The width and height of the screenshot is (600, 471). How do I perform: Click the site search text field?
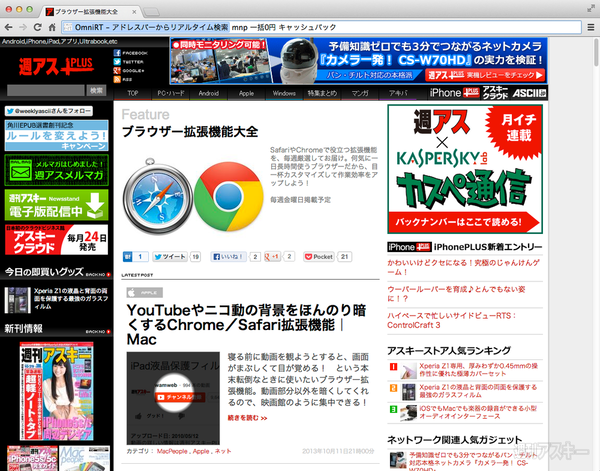coord(46,90)
